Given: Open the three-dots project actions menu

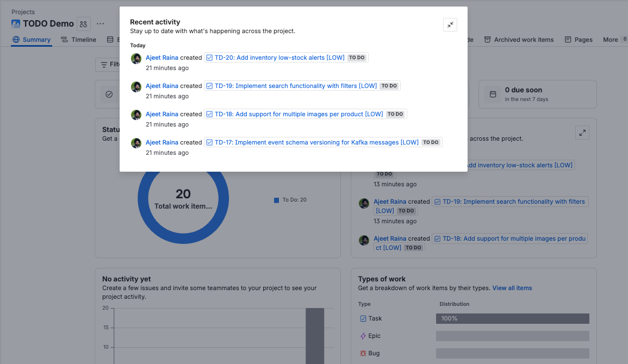Looking at the screenshot, I should pyautogui.click(x=101, y=24).
